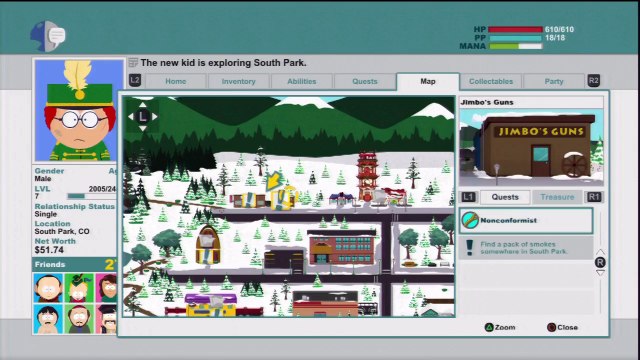The image size is (640, 360).
Task: Click the Net Worth $51.74 value
Action: (x=49, y=250)
